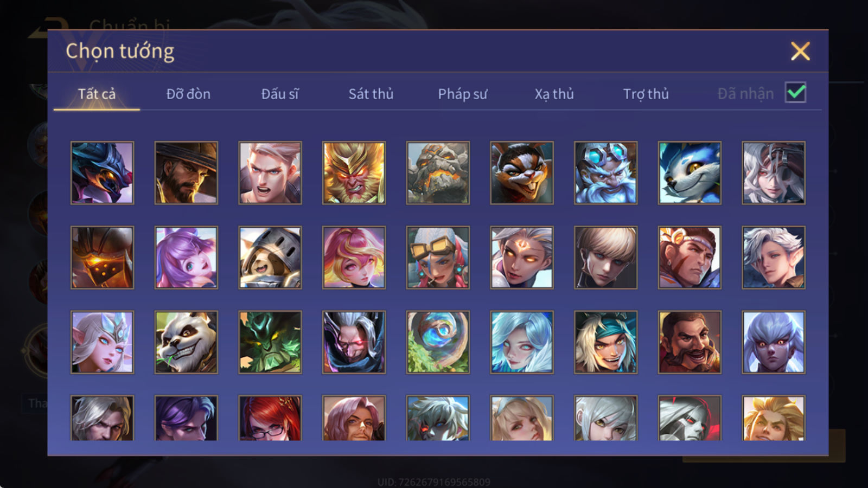Viewport: 868px width, 488px height.
Task: Pick the green forest spirit hero
Action: click(270, 342)
